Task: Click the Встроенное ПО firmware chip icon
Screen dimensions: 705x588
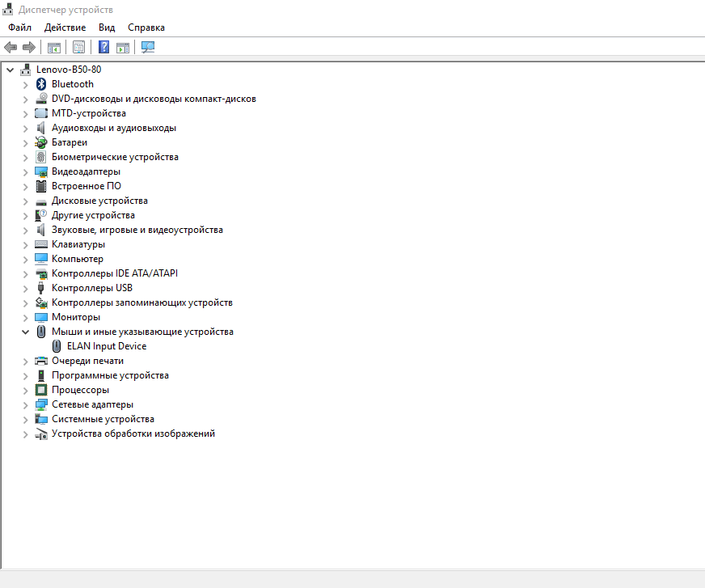Action: (41, 186)
